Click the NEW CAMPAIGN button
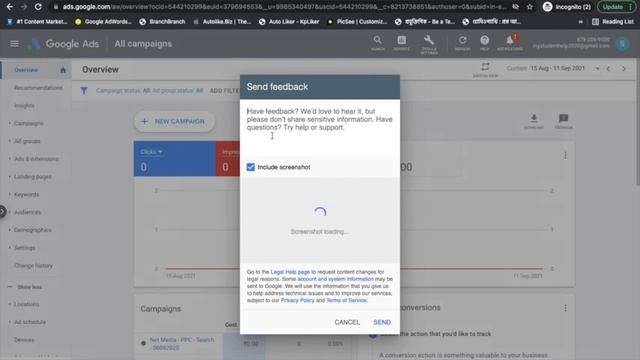 [174, 121]
